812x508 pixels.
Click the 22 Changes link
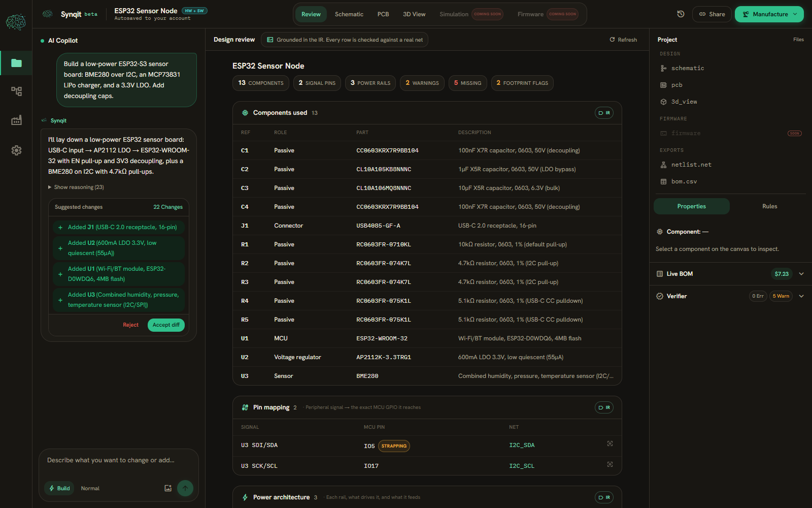tap(168, 207)
